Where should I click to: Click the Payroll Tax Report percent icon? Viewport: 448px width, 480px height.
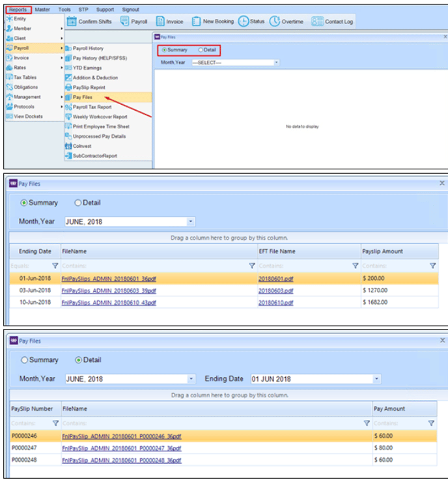coord(68,107)
